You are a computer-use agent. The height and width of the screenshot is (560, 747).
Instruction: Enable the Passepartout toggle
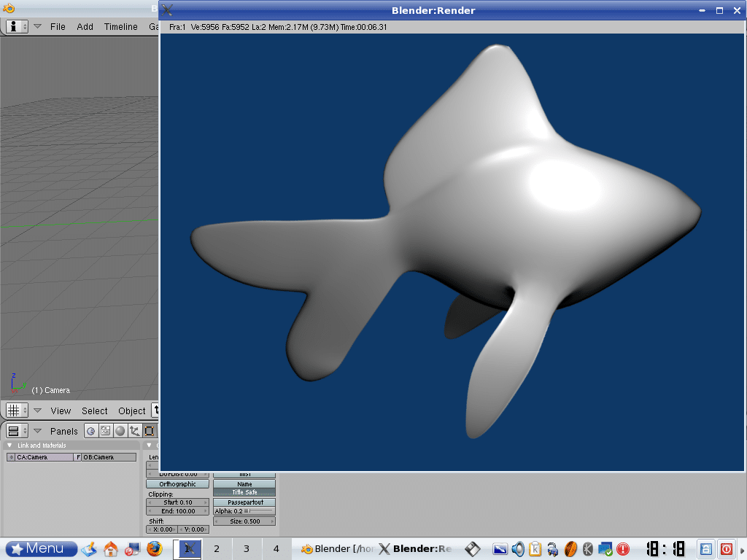pos(244,502)
